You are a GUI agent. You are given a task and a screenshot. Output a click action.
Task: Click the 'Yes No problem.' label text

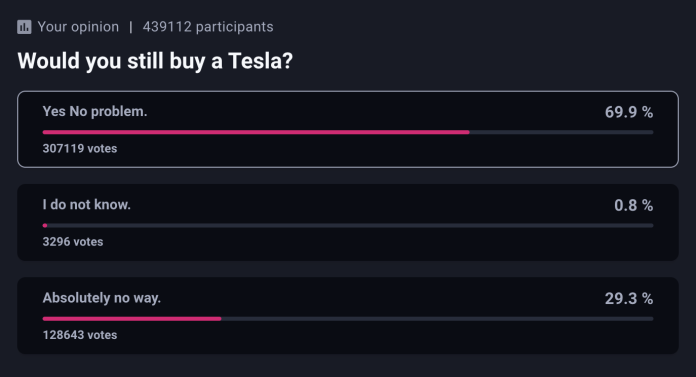coord(95,111)
